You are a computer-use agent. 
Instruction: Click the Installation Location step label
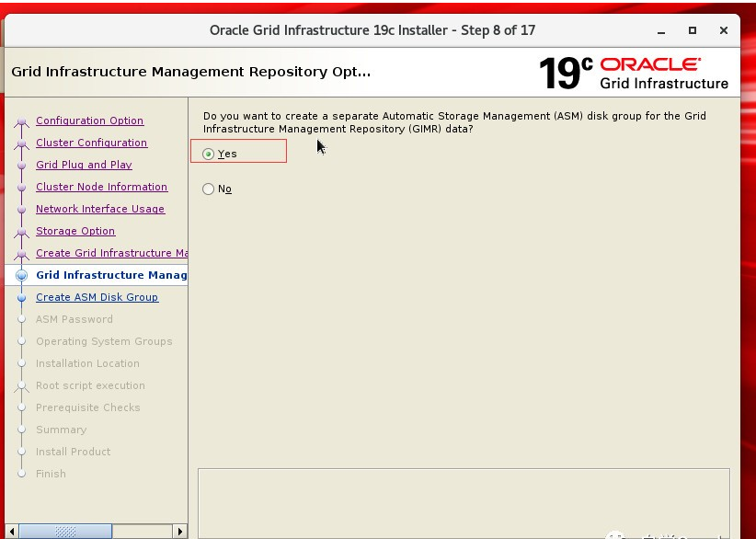[x=87, y=363]
